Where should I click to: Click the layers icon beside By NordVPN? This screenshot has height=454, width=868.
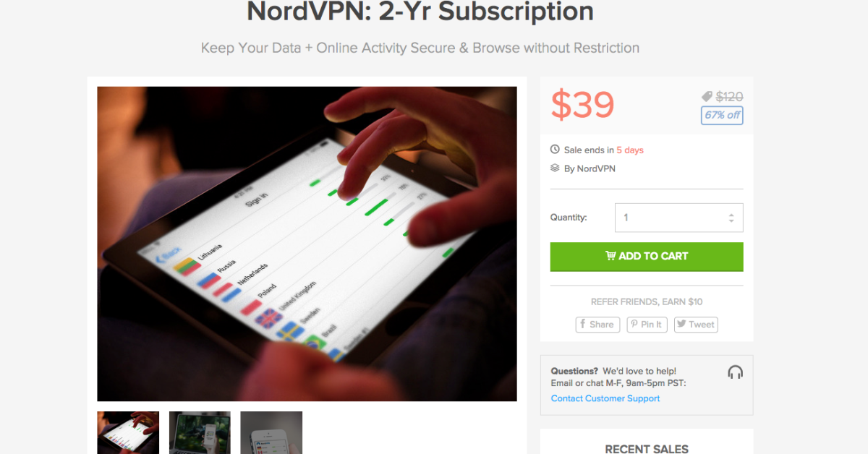pos(555,168)
